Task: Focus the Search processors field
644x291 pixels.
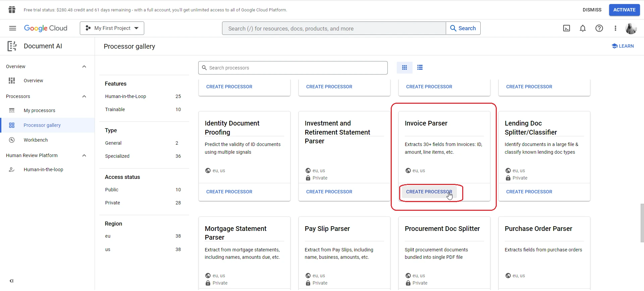Action: (293, 68)
